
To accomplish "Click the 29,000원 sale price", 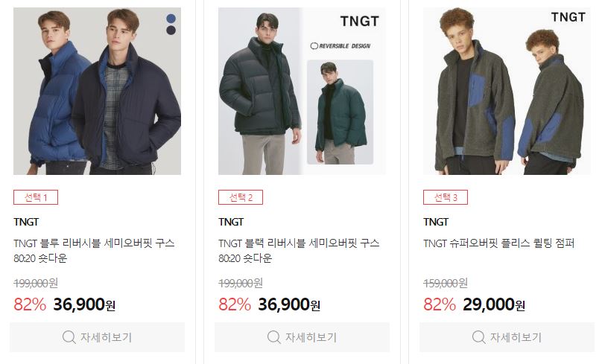I will (x=494, y=304).
